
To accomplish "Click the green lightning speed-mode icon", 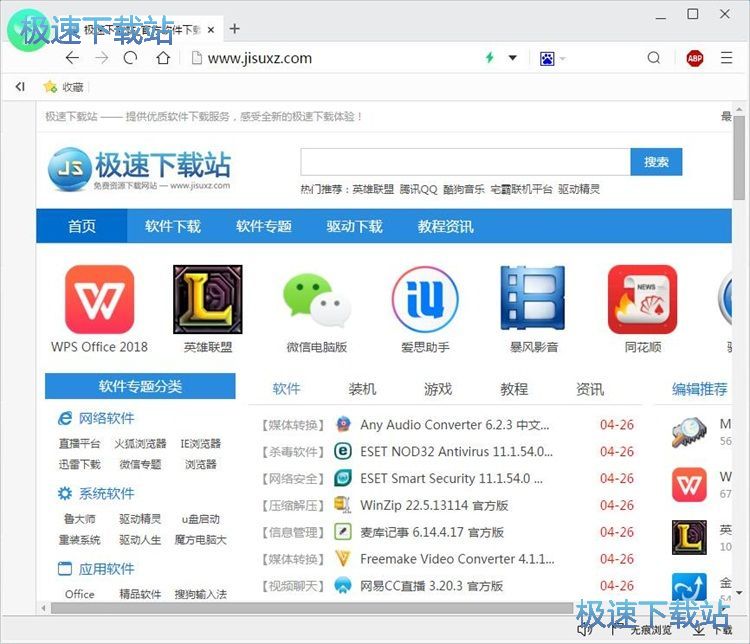I will click(x=489, y=58).
